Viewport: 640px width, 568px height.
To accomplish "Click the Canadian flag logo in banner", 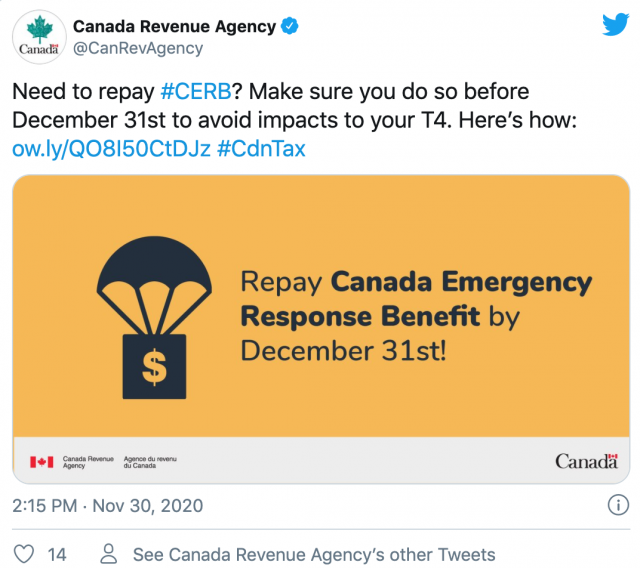I will pyautogui.click(x=41, y=462).
